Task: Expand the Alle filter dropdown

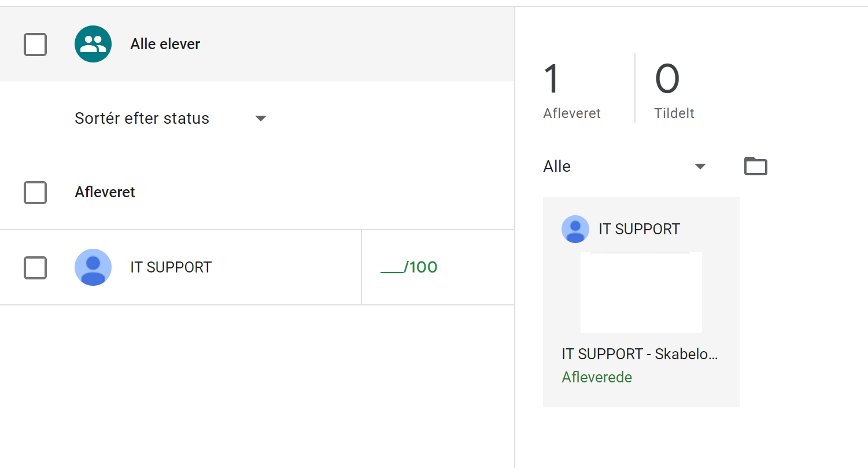Action: tap(624, 167)
